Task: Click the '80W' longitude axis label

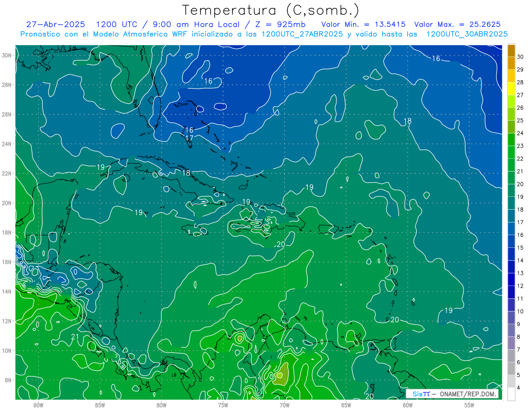Action: coord(161,405)
